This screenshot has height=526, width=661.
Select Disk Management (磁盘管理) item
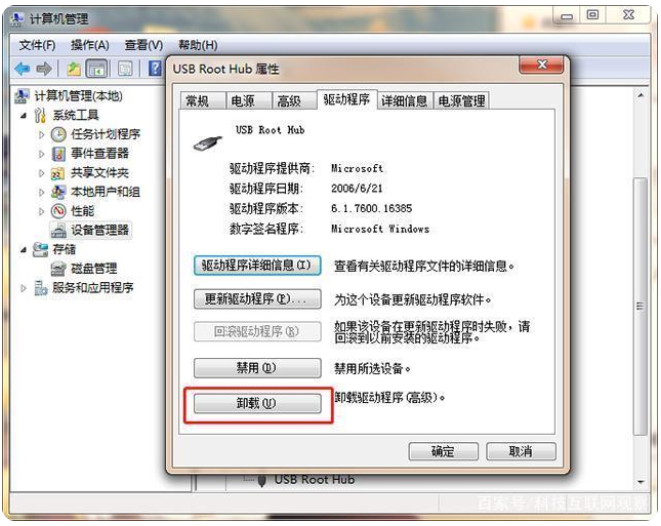click(x=94, y=268)
